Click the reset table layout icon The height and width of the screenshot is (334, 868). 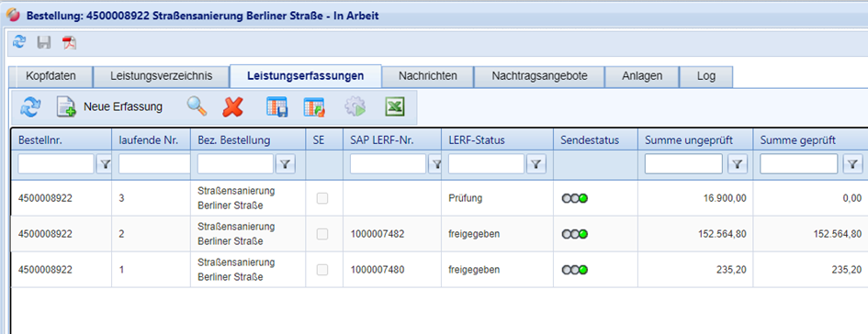314,106
